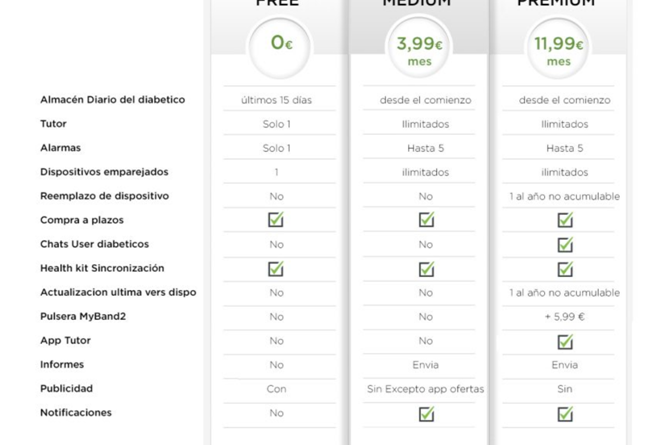Click the Dispositivos emparejados row label
This screenshot has height=445, width=667.
click(104, 172)
